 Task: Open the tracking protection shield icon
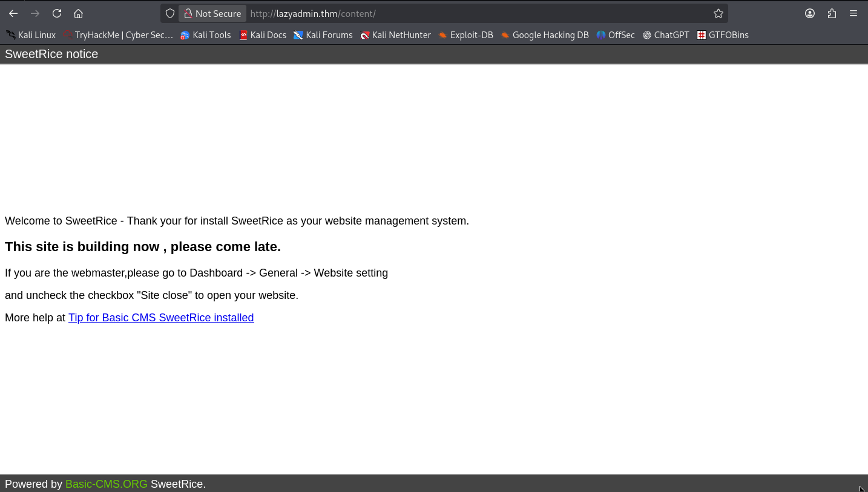(170, 13)
